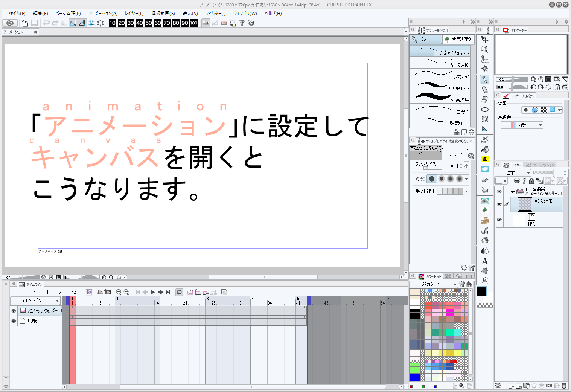This screenshot has height=392, width=571.
Task: Expand 手ブレ補正 stabilization options arrow
Action: pos(466,191)
